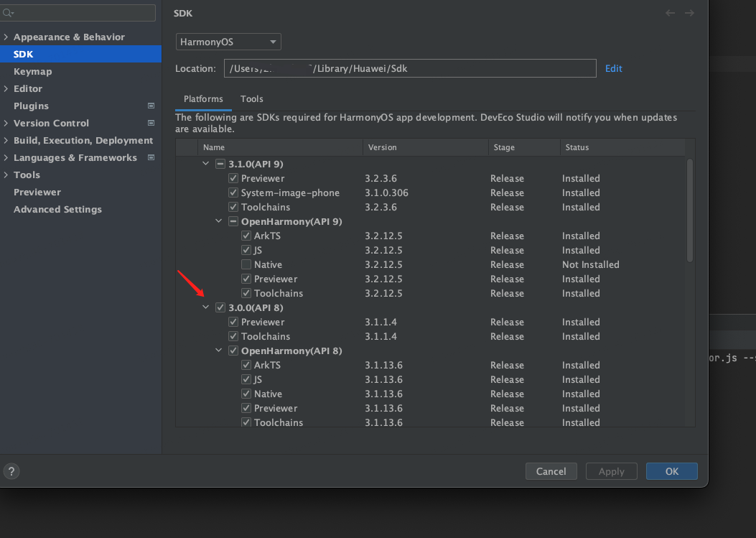Click the '3.1.0(API 9)' row label
Image resolution: width=756 pixels, height=538 pixels.
coord(256,164)
